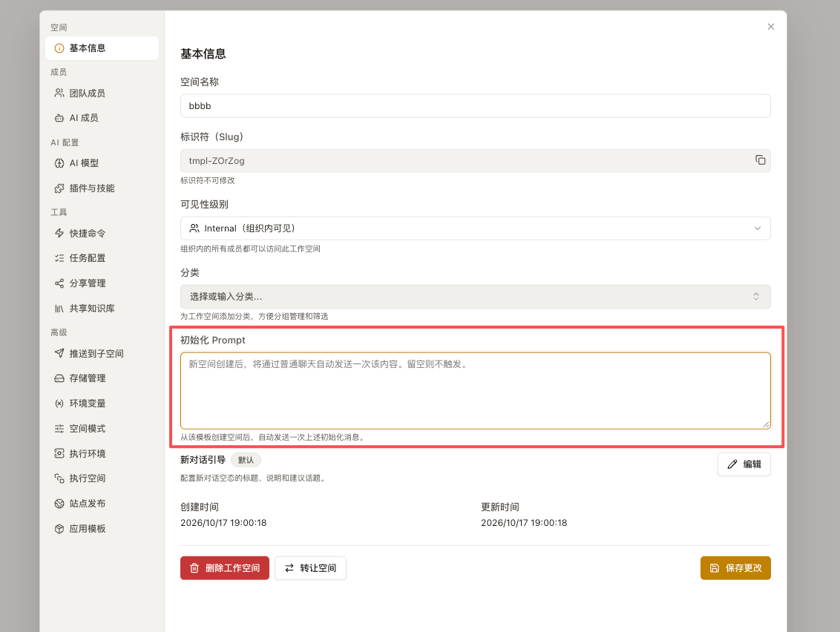840x632 pixels.
Task: Click the 编辑 button for 新对话引导
Action: click(x=744, y=464)
